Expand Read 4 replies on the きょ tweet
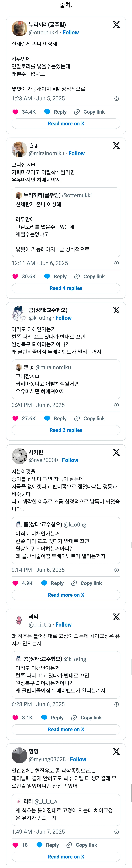The width and height of the screenshot is (132, 868). click(66, 288)
